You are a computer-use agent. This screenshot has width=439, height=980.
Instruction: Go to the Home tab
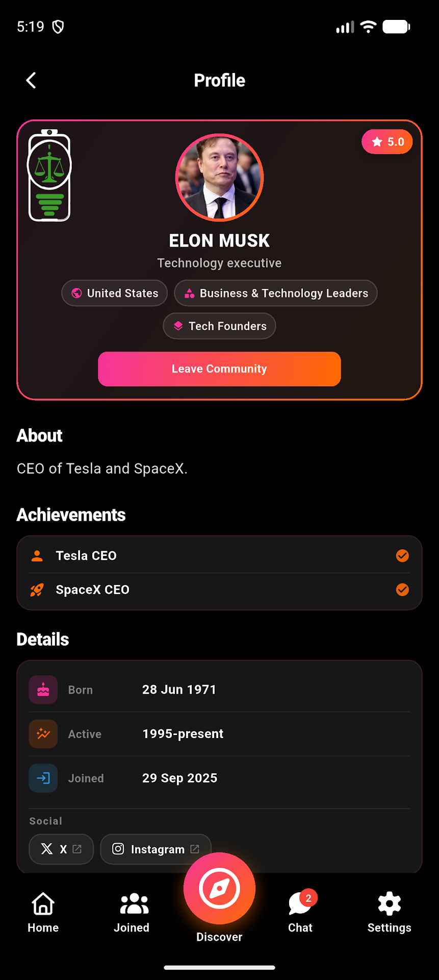point(43,913)
